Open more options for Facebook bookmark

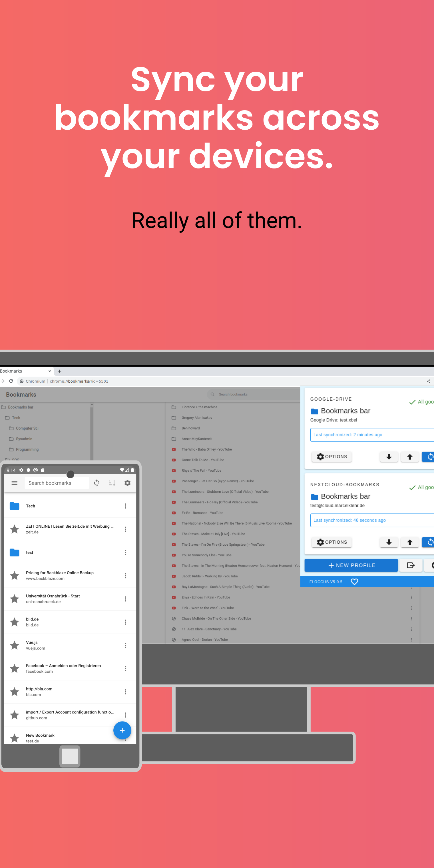pyautogui.click(x=125, y=668)
